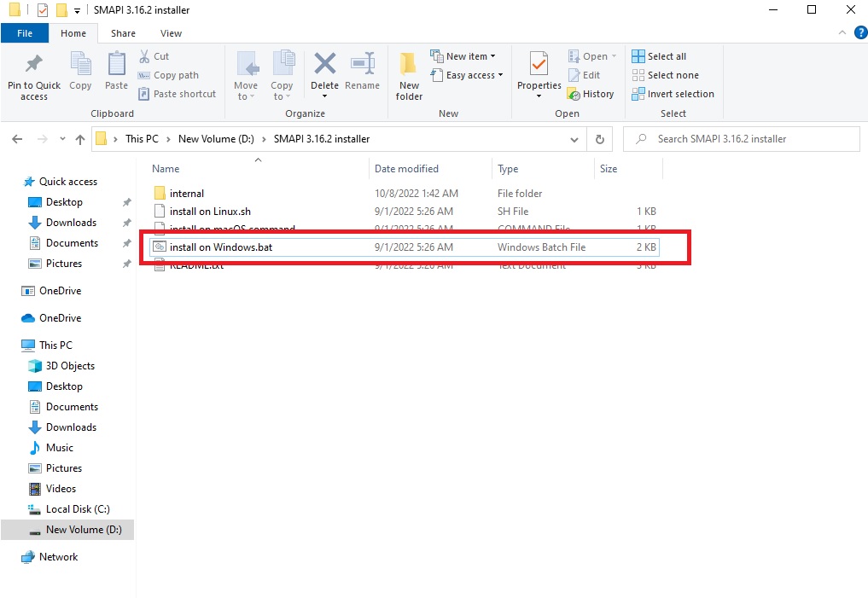This screenshot has height=598, width=868.
Task: Switch to the View ribbon tab
Action: pos(171,33)
